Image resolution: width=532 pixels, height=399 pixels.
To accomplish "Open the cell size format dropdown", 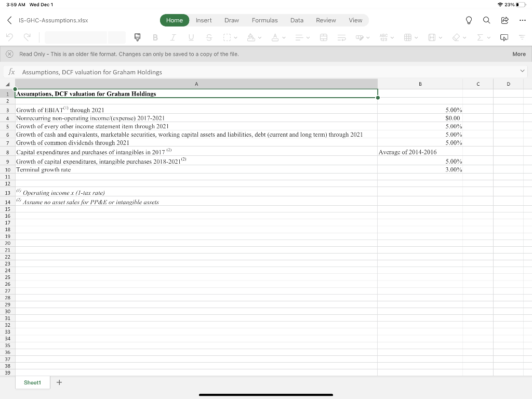I will tap(435, 37).
